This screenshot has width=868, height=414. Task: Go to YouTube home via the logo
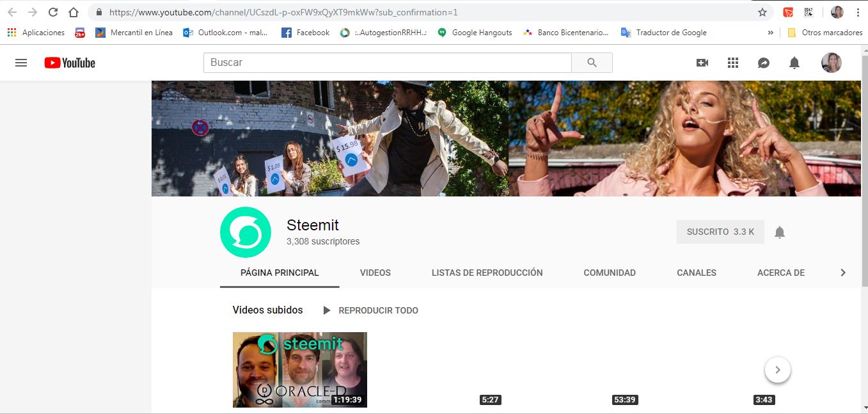[70, 63]
